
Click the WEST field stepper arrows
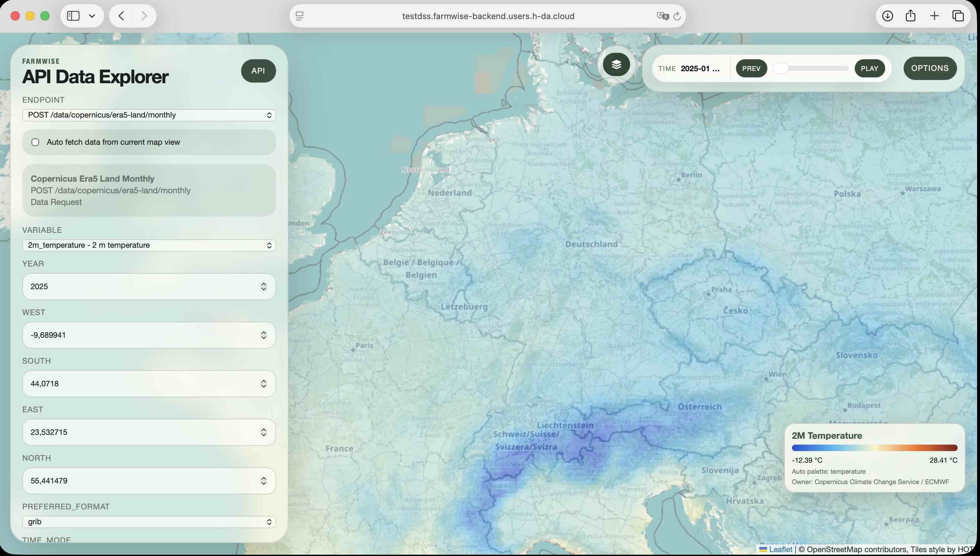(x=264, y=335)
